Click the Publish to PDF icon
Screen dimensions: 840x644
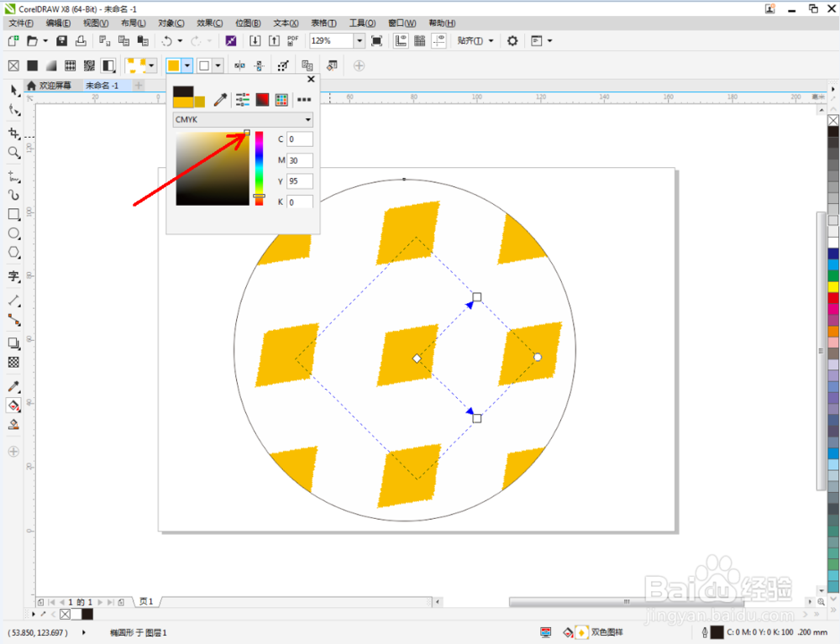(x=292, y=40)
